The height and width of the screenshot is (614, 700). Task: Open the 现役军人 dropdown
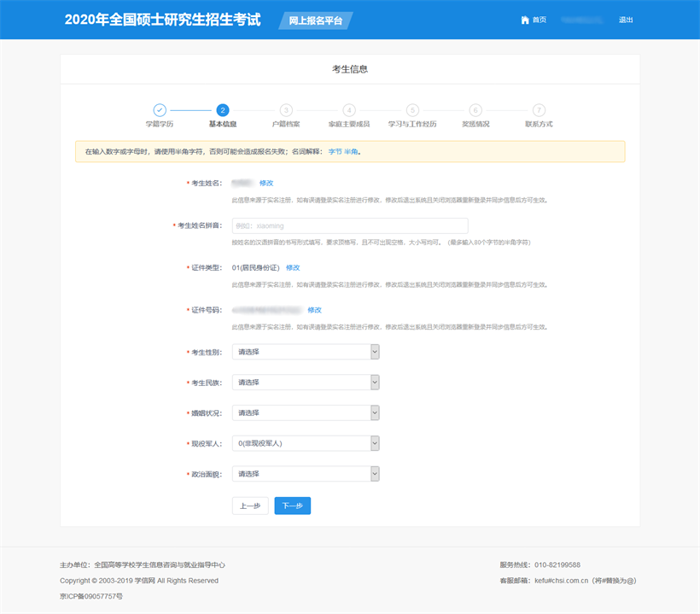(x=306, y=443)
